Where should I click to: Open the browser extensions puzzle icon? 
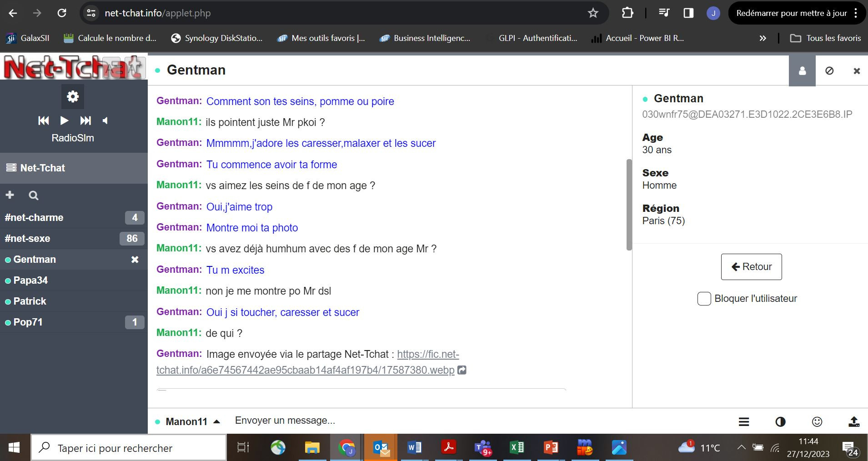tap(627, 13)
